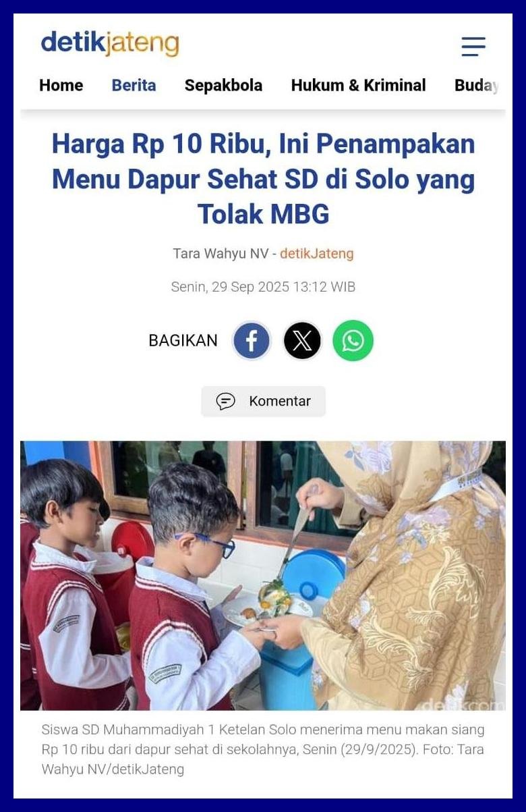Select the partially visible Budaya tab
526x812 pixels.
478,86
